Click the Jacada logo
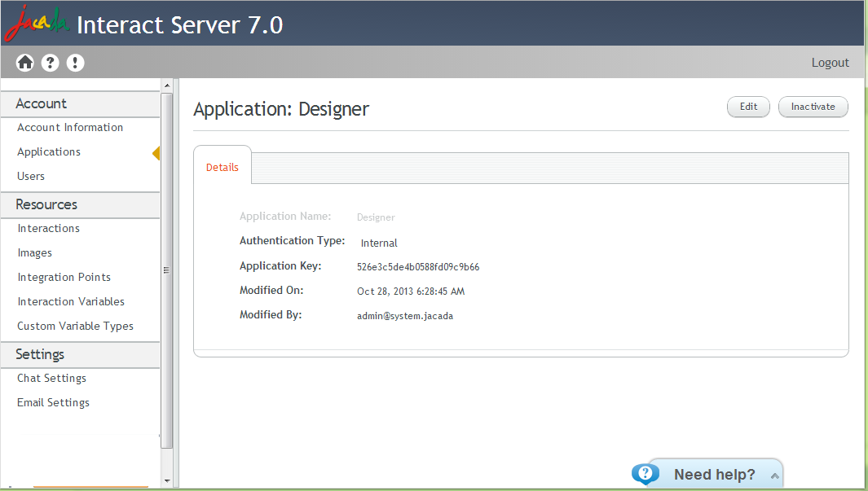This screenshot has height=491, width=868. pos(37,24)
